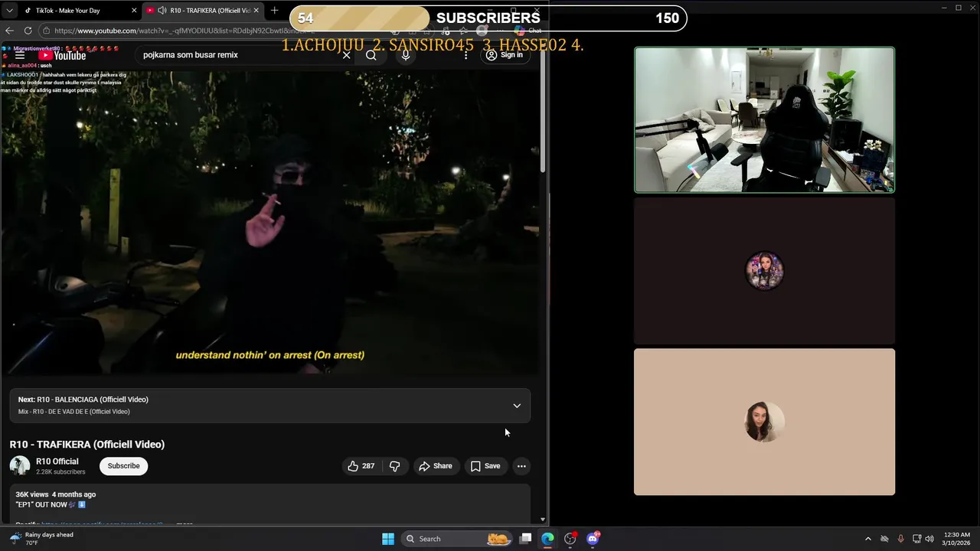Open more actions ellipsis under the video
Screen dimensions: 980x551
pos(521,466)
